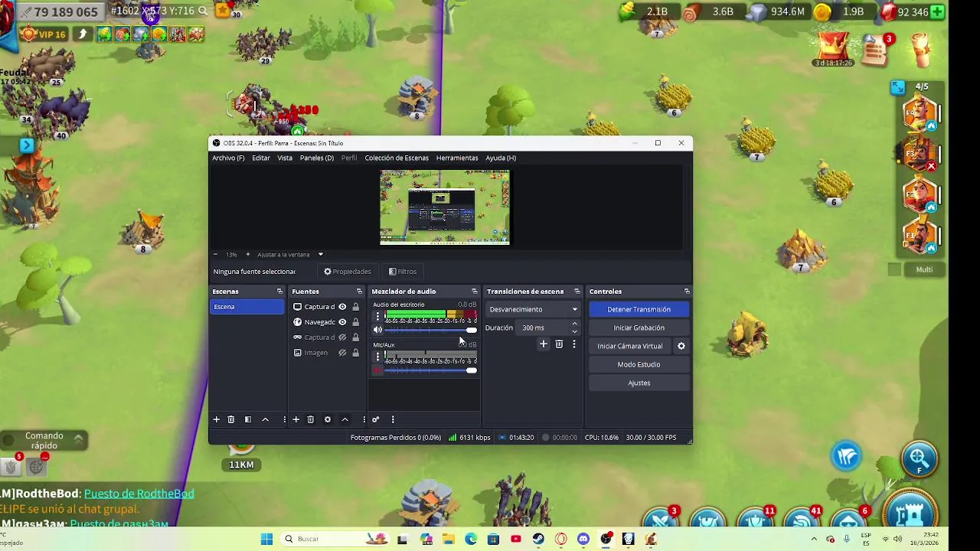Open audio mixer toolbar three-dot menu
This screenshot has height=551, width=980.
393,419
